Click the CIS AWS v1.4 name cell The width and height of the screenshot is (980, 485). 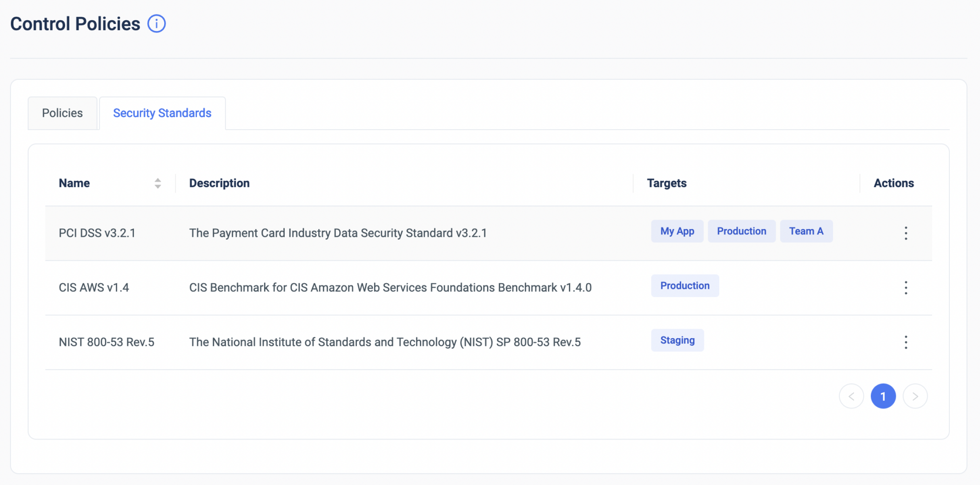pos(94,287)
